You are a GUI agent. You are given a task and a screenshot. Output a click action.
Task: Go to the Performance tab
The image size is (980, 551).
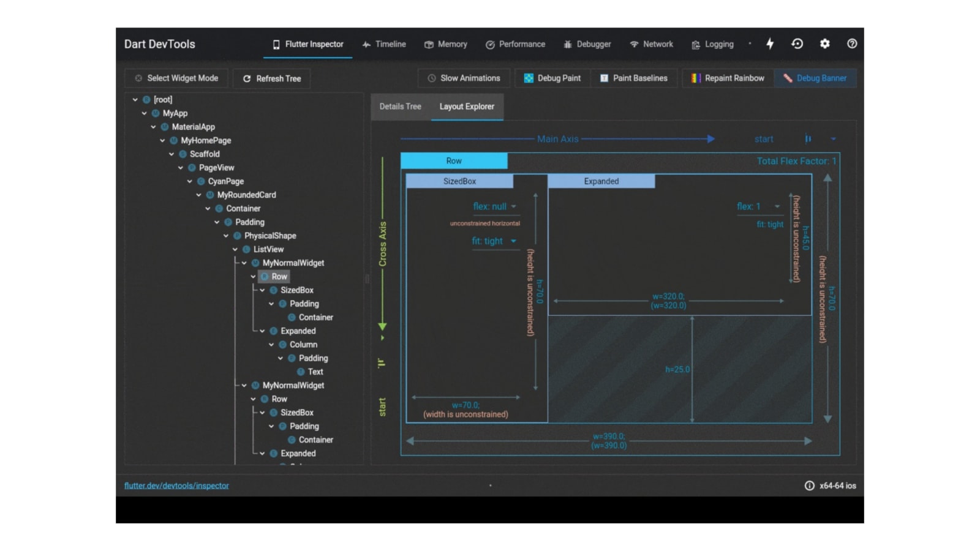(515, 44)
